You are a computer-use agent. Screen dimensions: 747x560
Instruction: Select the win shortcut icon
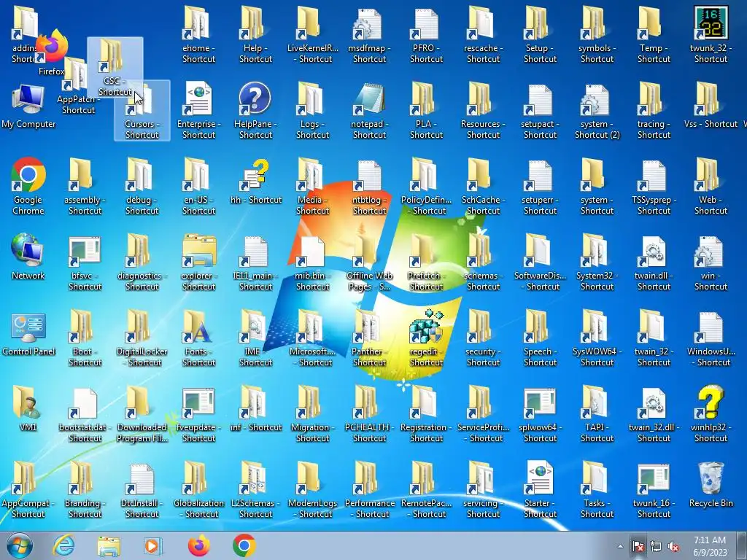coord(711,262)
